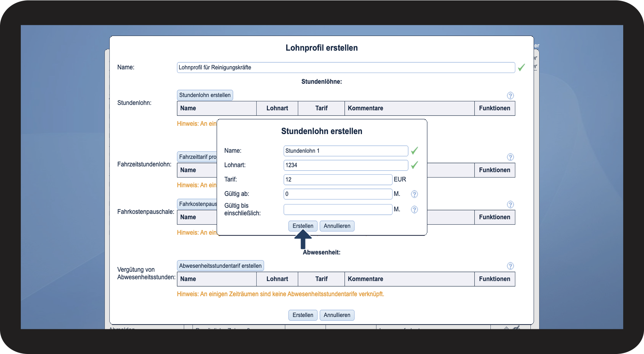Open help icon for Stundenlohn table
The height and width of the screenshot is (354, 644).
click(x=510, y=96)
